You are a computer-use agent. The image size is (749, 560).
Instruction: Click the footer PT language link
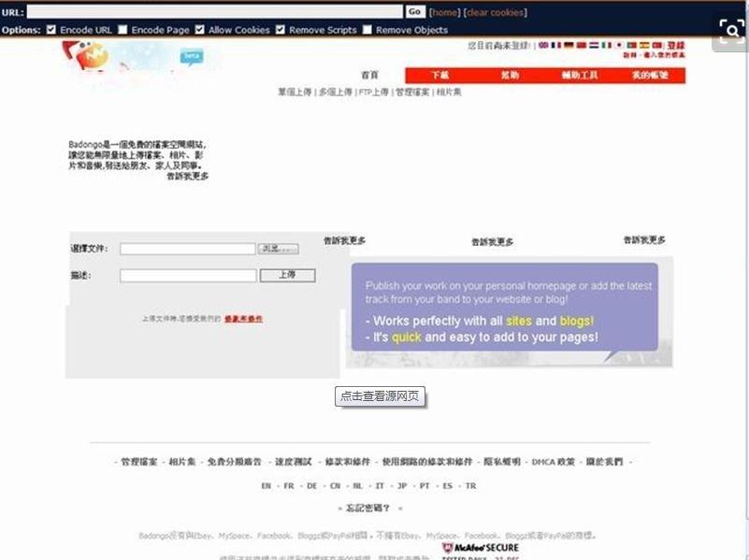[x=425, y=485]
